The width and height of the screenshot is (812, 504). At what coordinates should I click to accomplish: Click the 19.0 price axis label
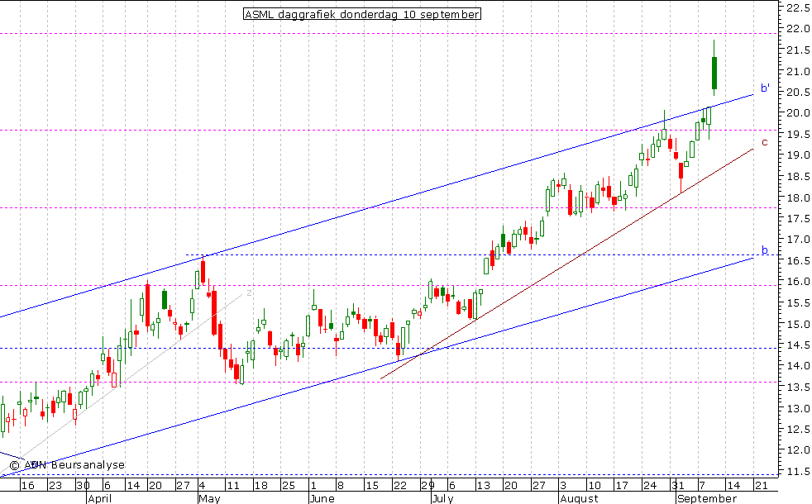pos(796,155)
